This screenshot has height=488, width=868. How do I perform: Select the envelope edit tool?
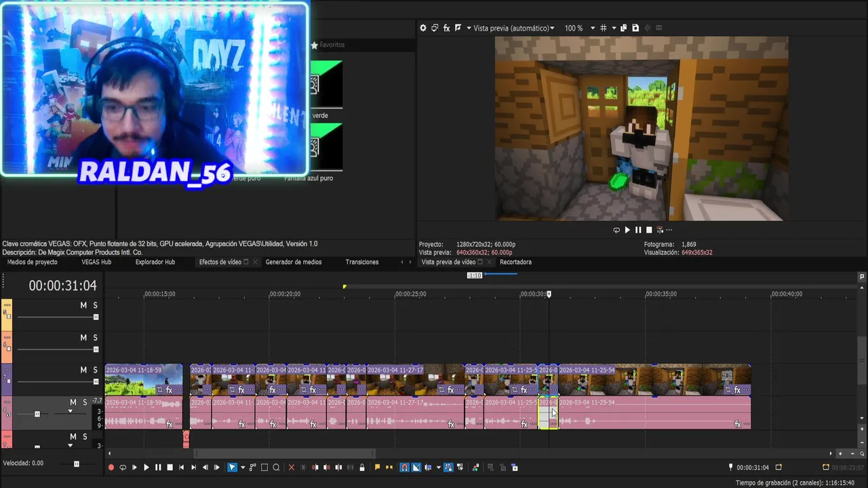[x=253, y=468]
